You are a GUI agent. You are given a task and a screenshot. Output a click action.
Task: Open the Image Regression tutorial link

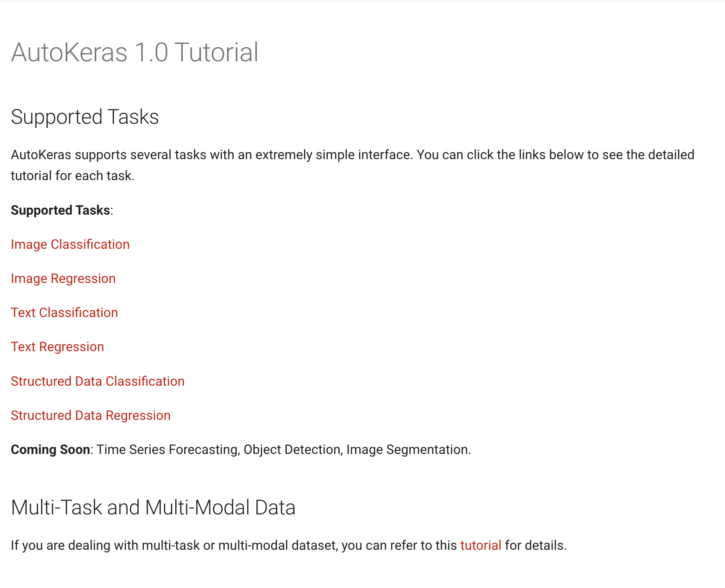click(63, 279)
